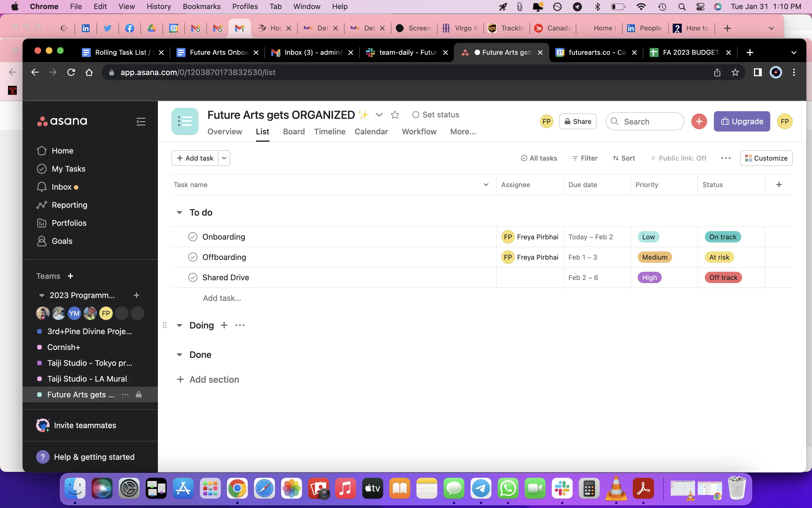Share page via Chrome share icon
The height and width of the screenshot is (508, 812).
coord(717,72)
